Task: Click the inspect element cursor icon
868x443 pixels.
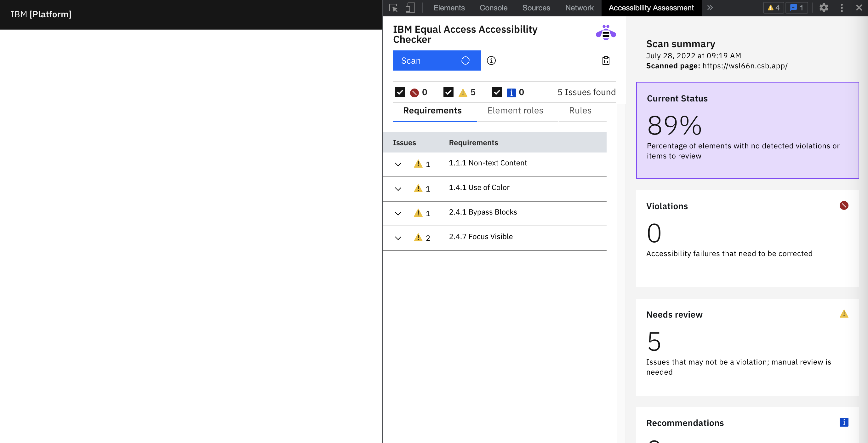Action: tap(393, 8)
